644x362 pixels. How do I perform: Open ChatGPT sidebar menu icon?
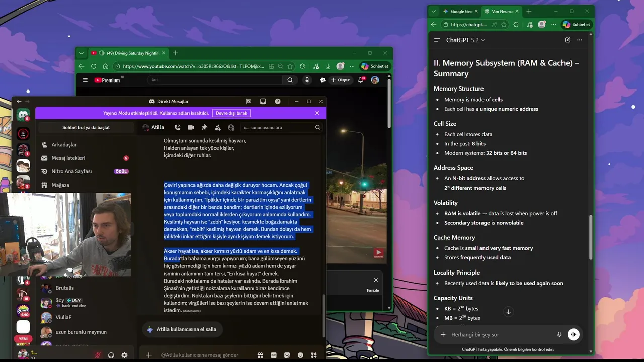[x=437, y=40]
